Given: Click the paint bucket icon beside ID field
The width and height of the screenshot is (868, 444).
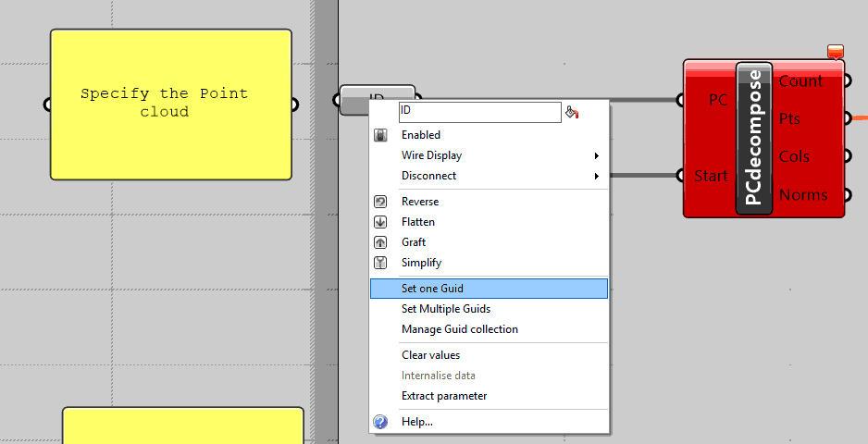Looking at the screenshot, I should tap(572, 113).
